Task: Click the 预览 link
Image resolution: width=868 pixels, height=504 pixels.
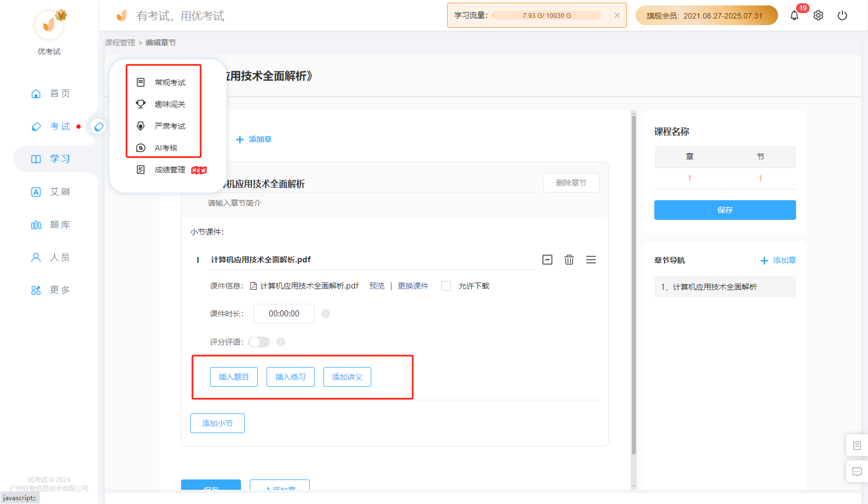Action: 377,286
